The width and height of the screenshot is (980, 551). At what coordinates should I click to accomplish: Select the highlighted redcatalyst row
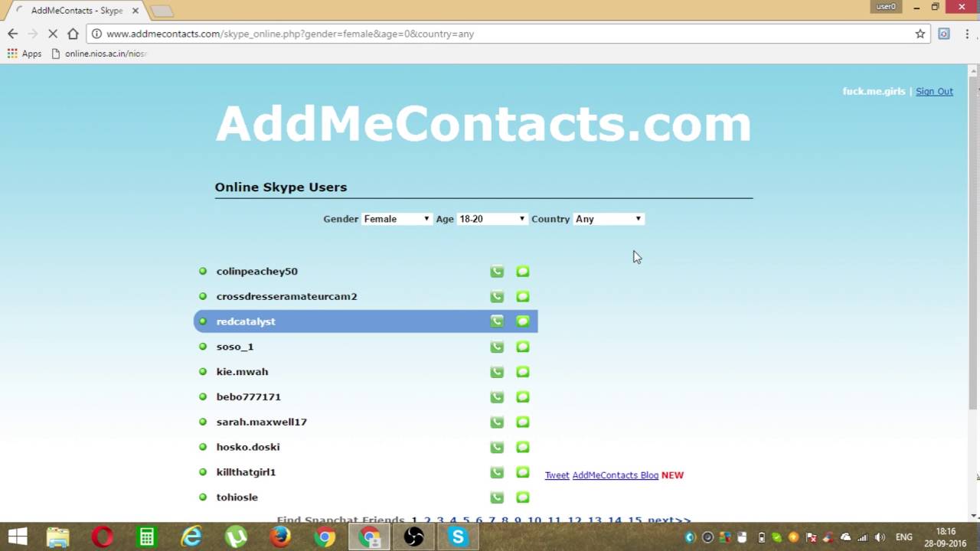[366, 321]
